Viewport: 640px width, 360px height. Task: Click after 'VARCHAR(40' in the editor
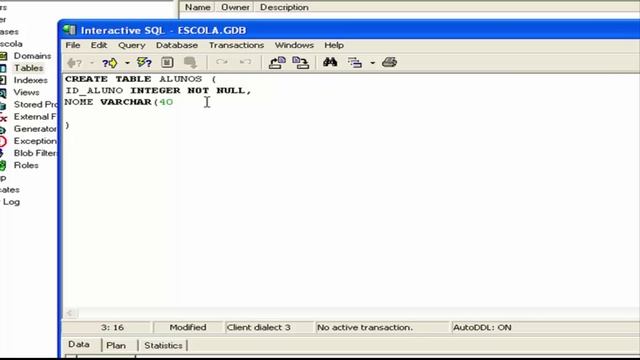click(174, 102)
